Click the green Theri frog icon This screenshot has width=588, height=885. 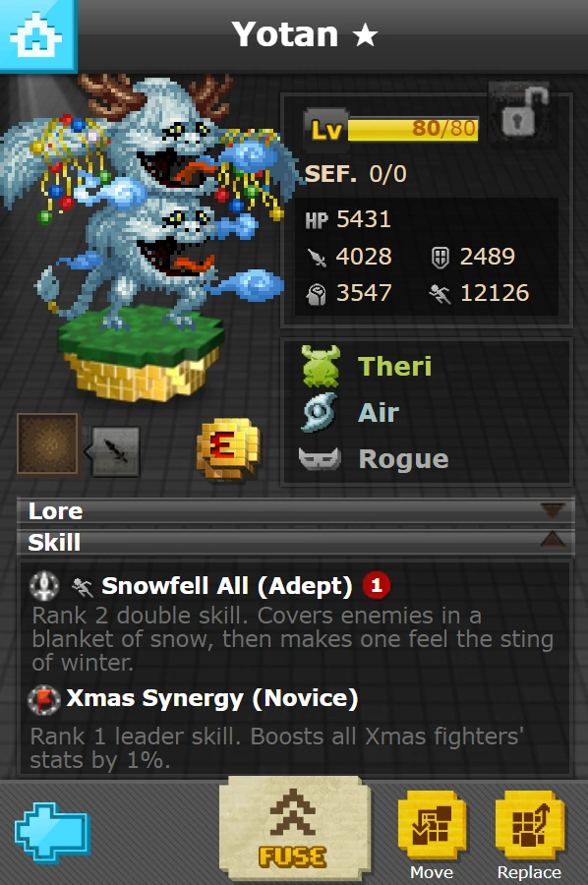point(321,366)
